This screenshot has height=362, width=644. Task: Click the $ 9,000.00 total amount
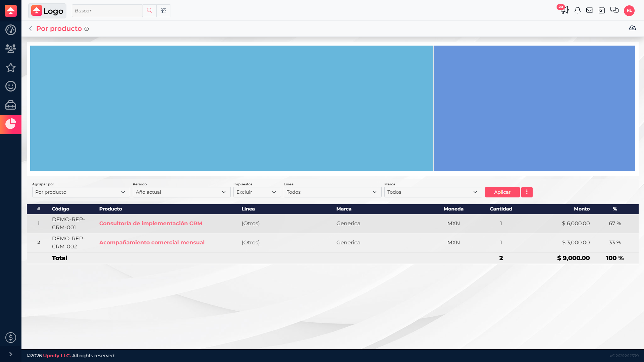click(573, 258)
